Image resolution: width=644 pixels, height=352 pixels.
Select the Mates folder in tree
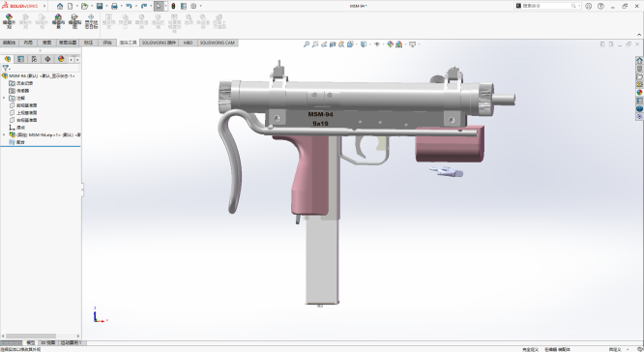(x=16, y=142)
